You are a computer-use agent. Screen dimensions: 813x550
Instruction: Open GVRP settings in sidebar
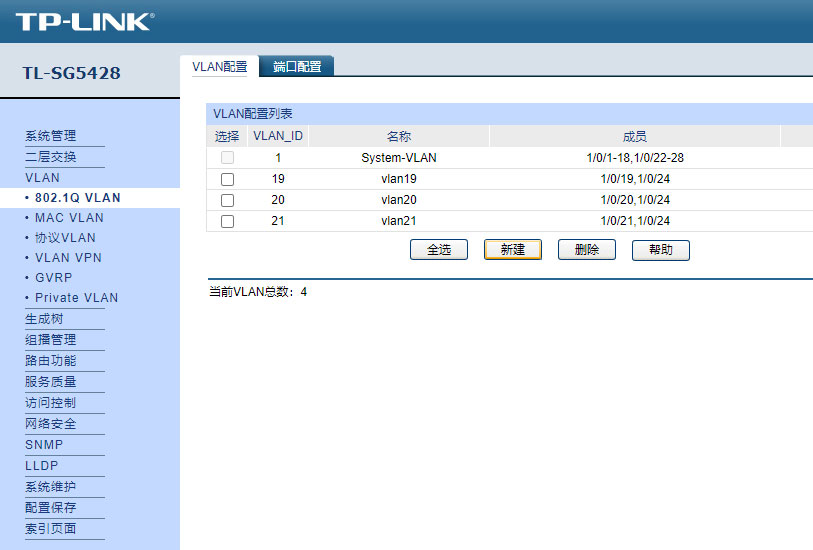pos(54,278)
